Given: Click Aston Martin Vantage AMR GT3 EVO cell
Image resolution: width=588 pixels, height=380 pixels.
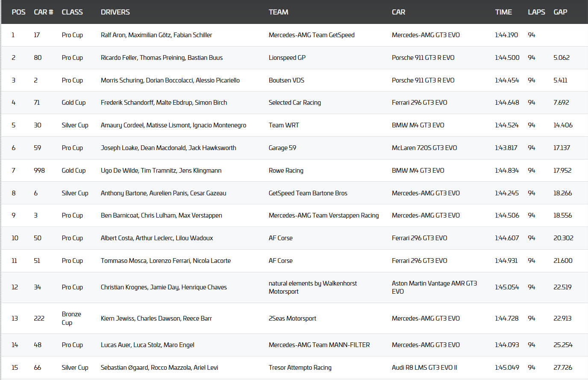Looking at the screenshot, I should (435, 287).
